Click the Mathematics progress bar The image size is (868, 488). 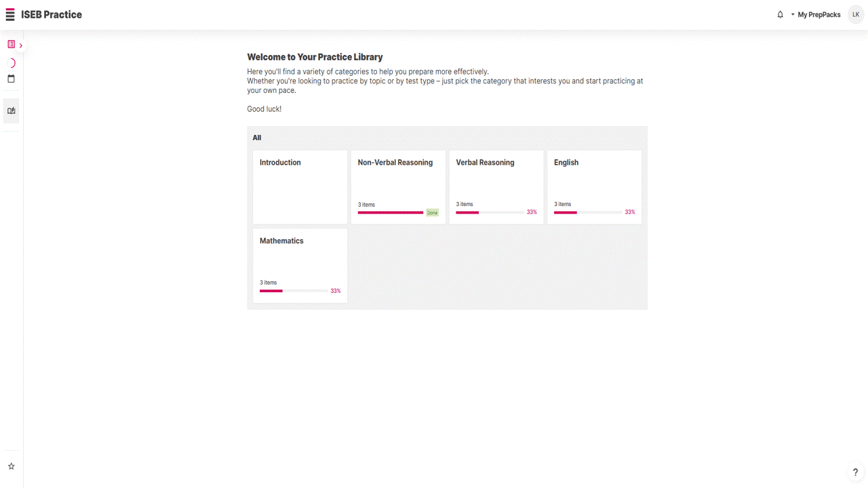[x=294, y=291]
